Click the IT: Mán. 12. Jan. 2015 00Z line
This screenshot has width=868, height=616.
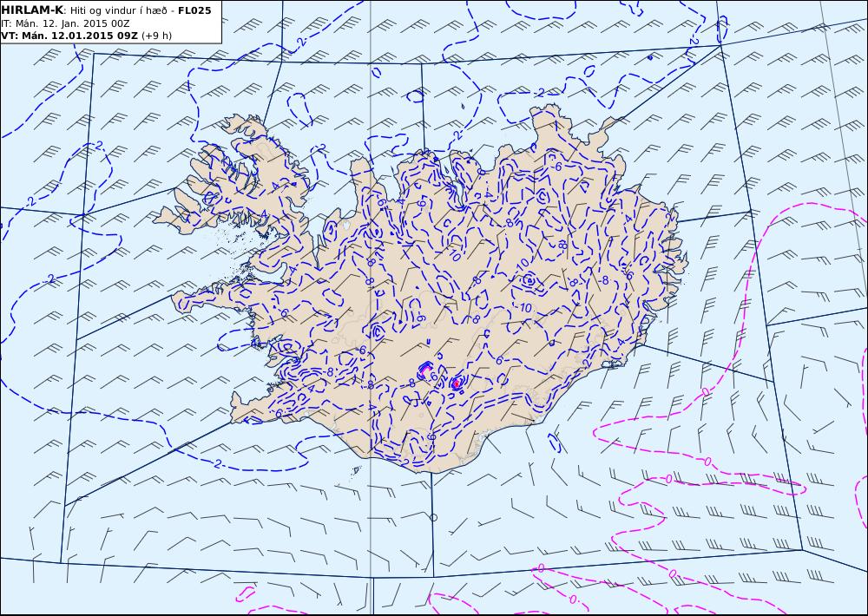point(65,23)
